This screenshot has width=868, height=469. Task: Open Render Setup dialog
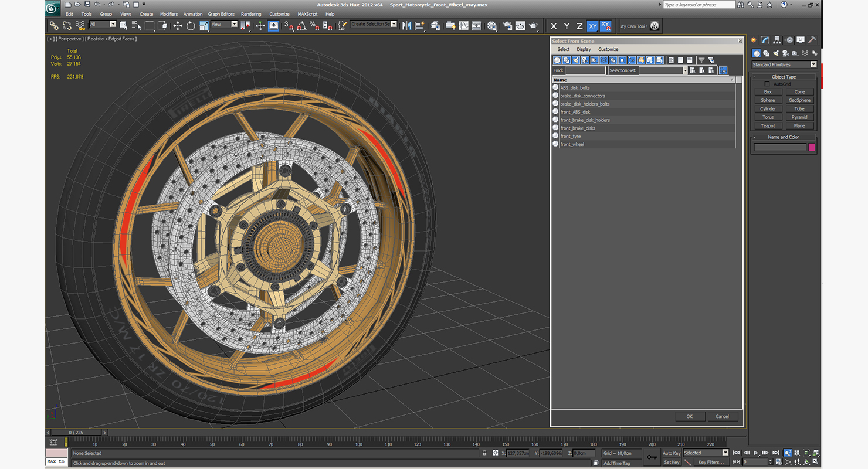pos(507,26)
